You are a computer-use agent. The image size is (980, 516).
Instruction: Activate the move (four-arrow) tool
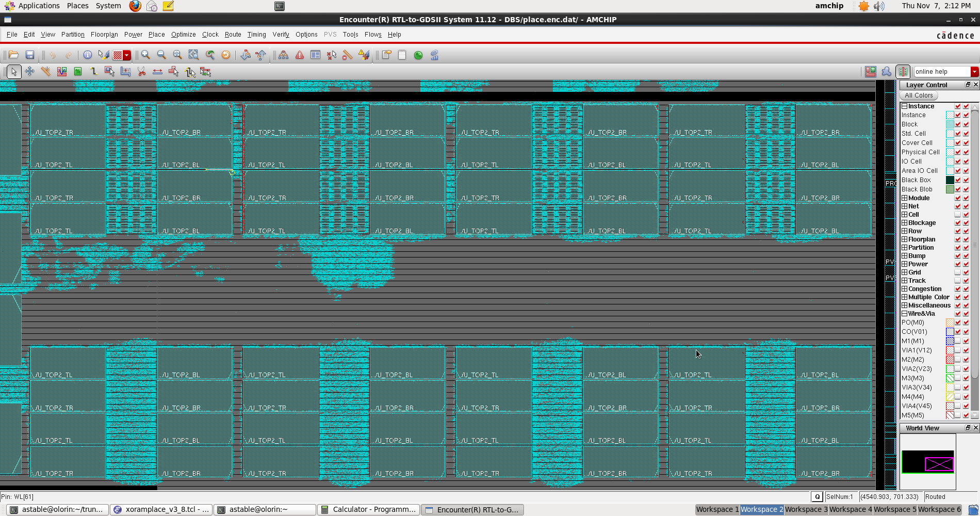pyautogui.click(x=29, y=72)
